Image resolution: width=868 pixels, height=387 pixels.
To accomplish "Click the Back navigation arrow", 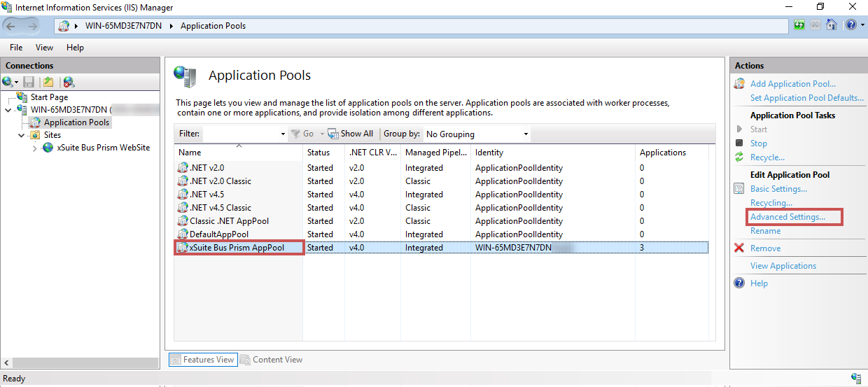I will [11, 26].
